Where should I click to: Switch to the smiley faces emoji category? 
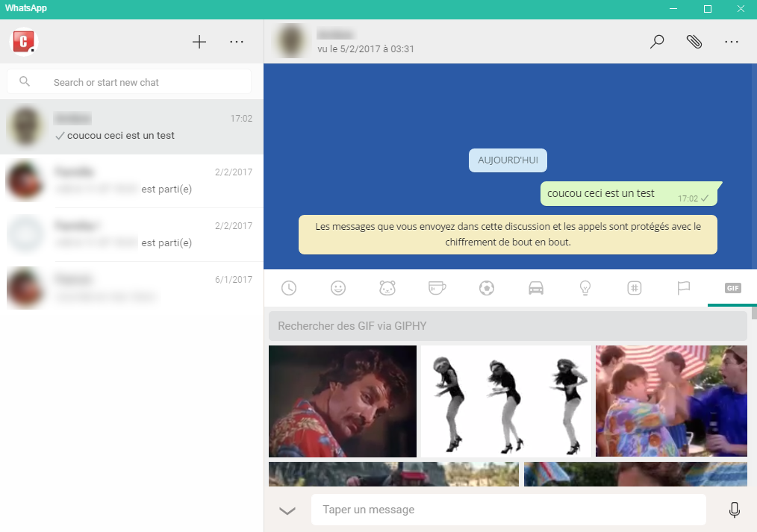click(338, 288)
